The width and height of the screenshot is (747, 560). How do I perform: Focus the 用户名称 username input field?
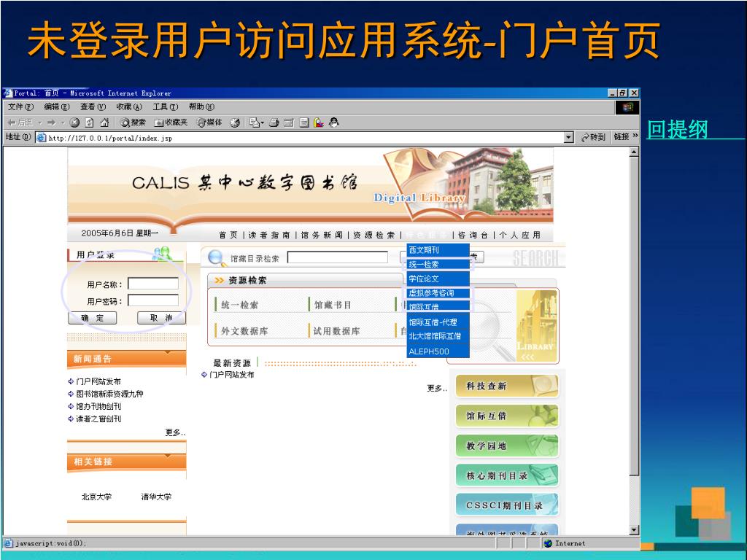pos(153,284)
